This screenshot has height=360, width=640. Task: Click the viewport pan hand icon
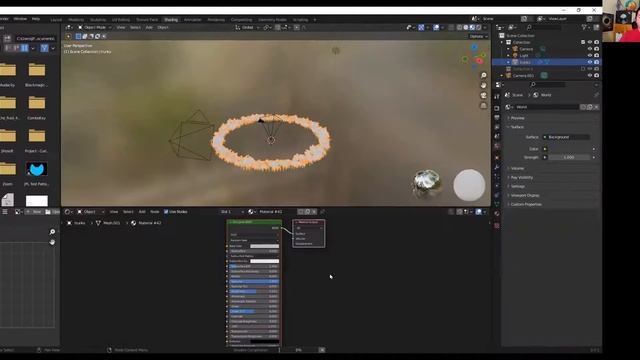pyautogui.click(x=484, y=85)
